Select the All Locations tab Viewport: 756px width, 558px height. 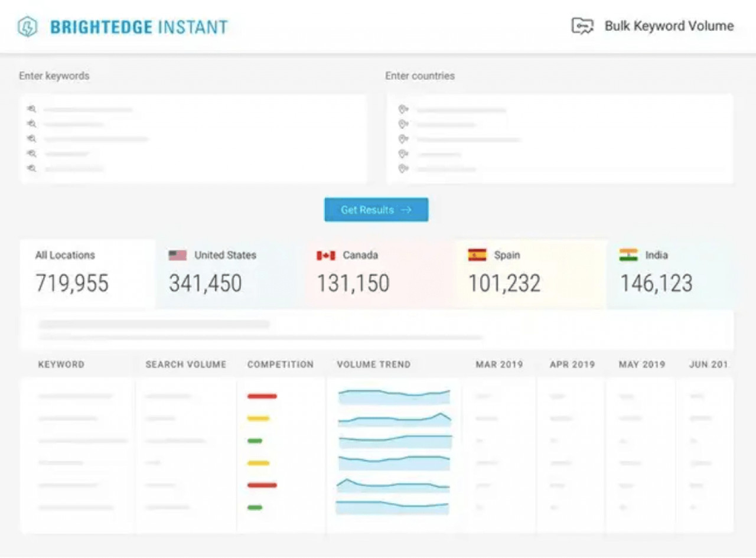[87, 274]
